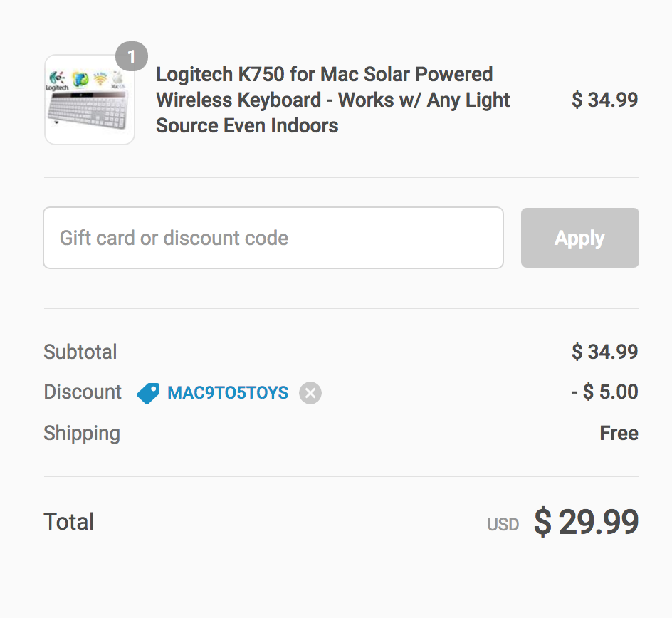
Task: Click the Subtotal amount $34.99
Action: [604, 352]
